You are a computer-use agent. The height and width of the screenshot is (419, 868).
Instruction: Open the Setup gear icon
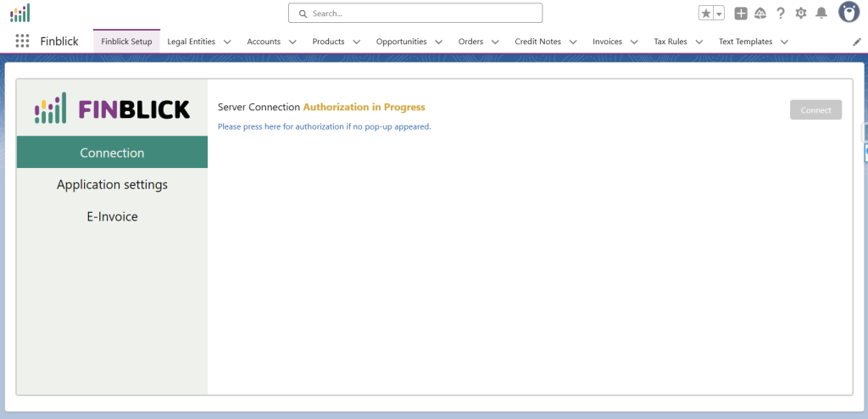[801, 14]
